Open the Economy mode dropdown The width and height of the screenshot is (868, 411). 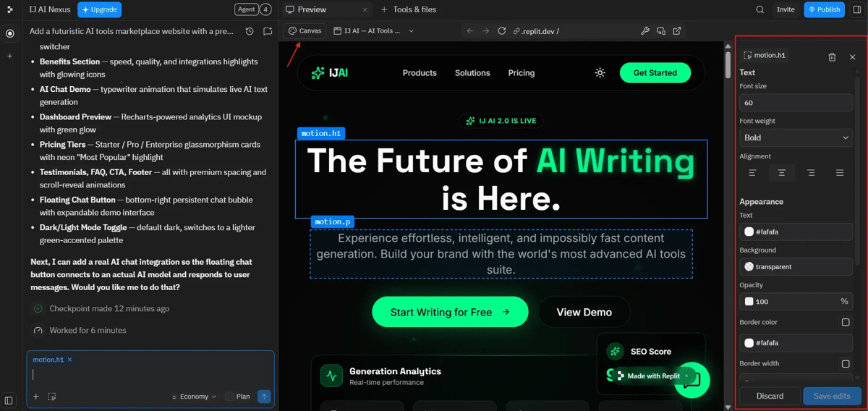194,397
